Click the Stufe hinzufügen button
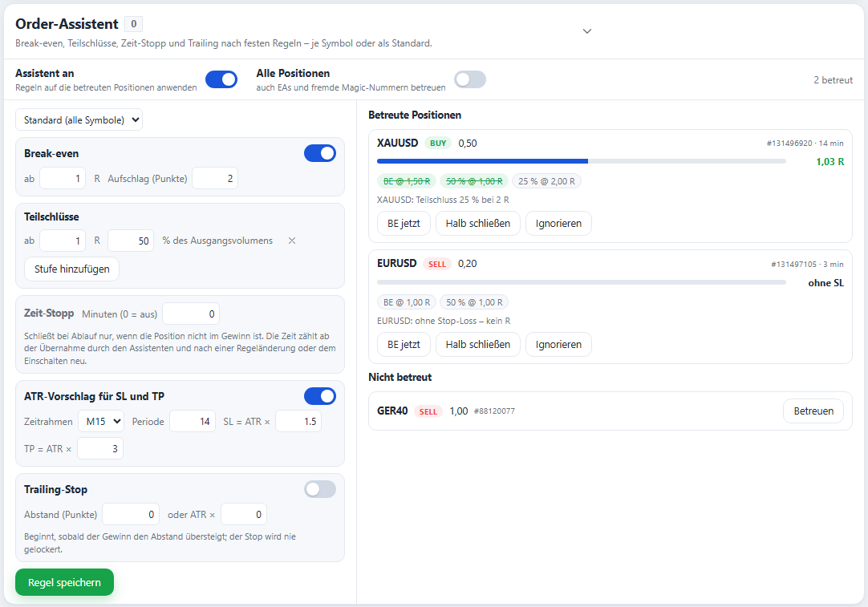The width and height of the screenshot is (868, 607). coord(71,269)
